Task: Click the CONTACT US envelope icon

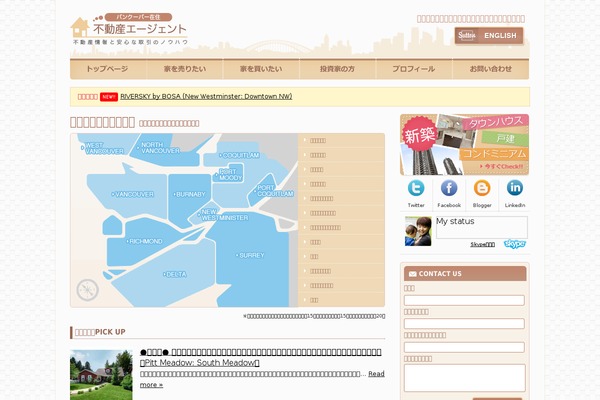Action: pos(412,274)
